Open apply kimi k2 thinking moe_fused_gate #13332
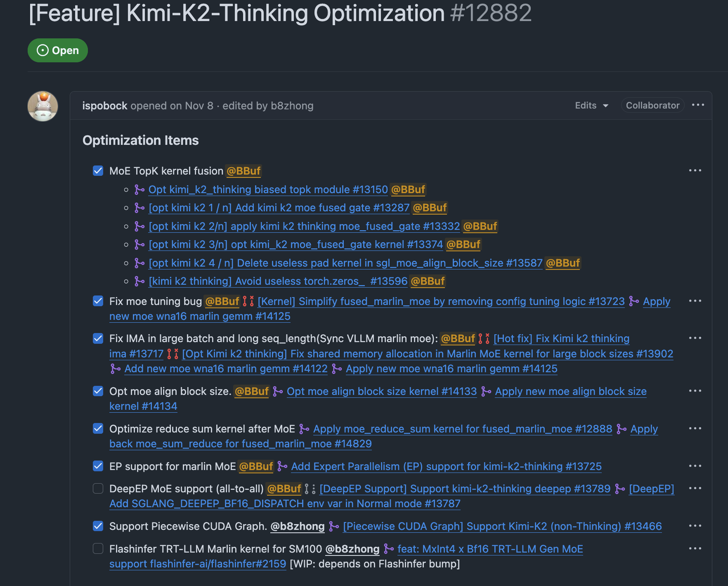 [x=304, y=226]
